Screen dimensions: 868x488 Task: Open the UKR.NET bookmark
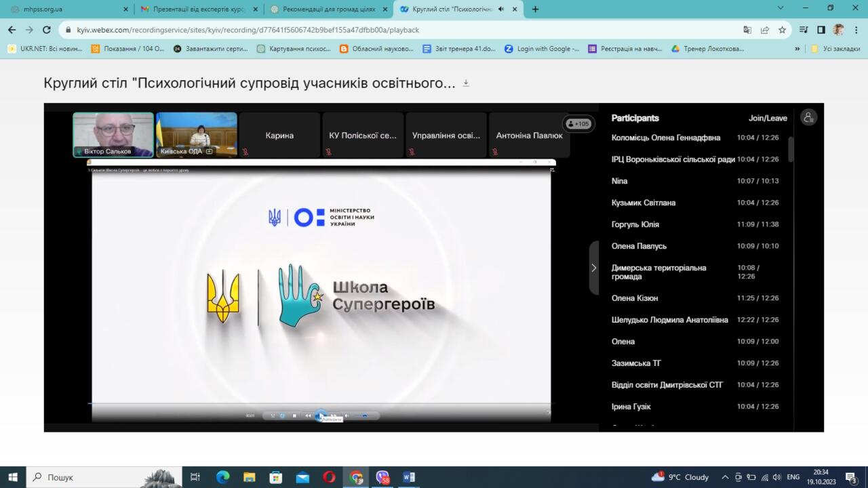45,49
